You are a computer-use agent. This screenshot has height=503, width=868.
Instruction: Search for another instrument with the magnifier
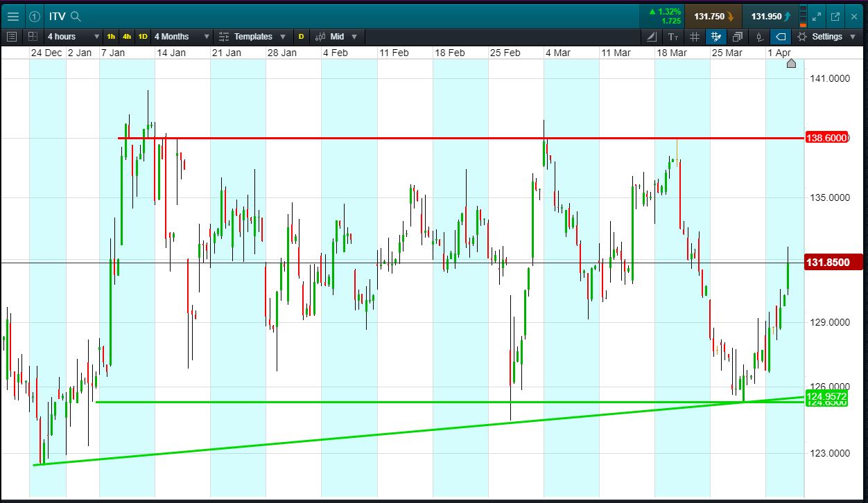tap(76, 16)
